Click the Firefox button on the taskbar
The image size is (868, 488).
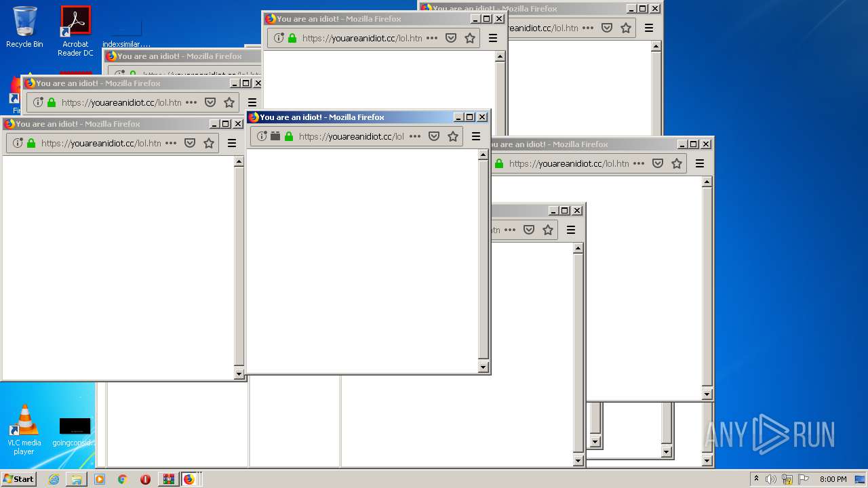tap(189, 479)
